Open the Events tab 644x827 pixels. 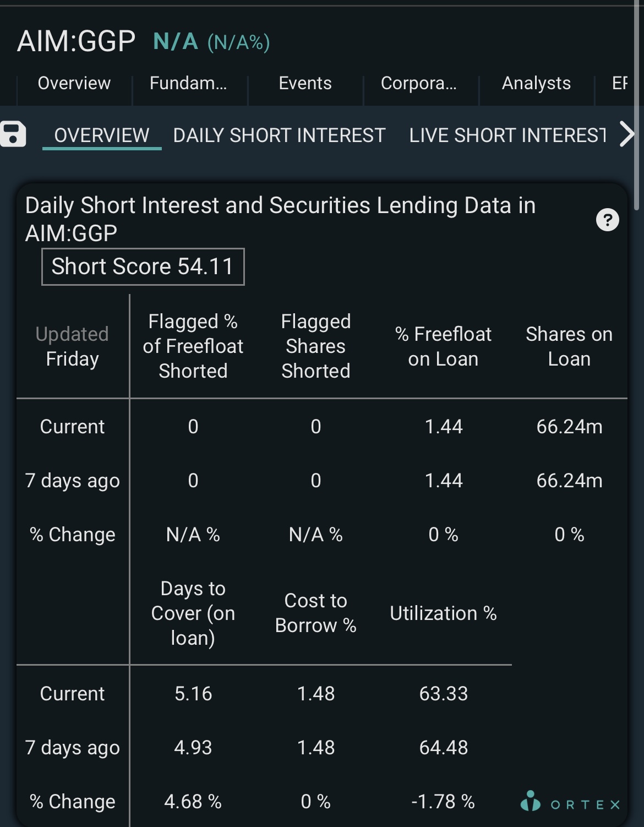pyautogui.click(x=305, y=83)
